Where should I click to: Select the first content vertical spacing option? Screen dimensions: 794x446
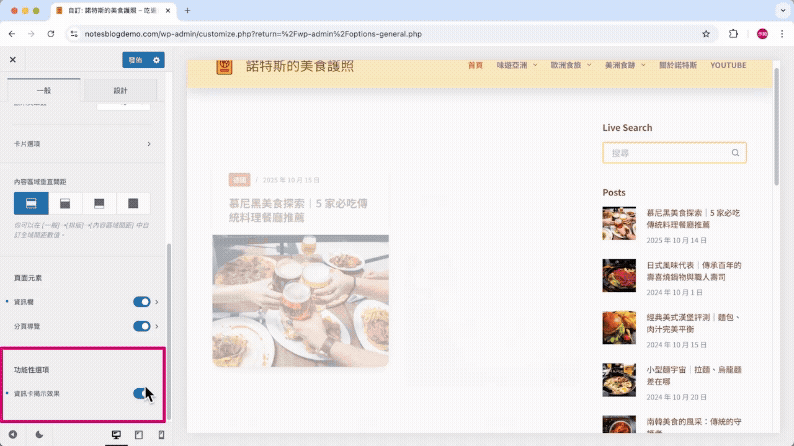pyautogui.click(x=31, y=203)
